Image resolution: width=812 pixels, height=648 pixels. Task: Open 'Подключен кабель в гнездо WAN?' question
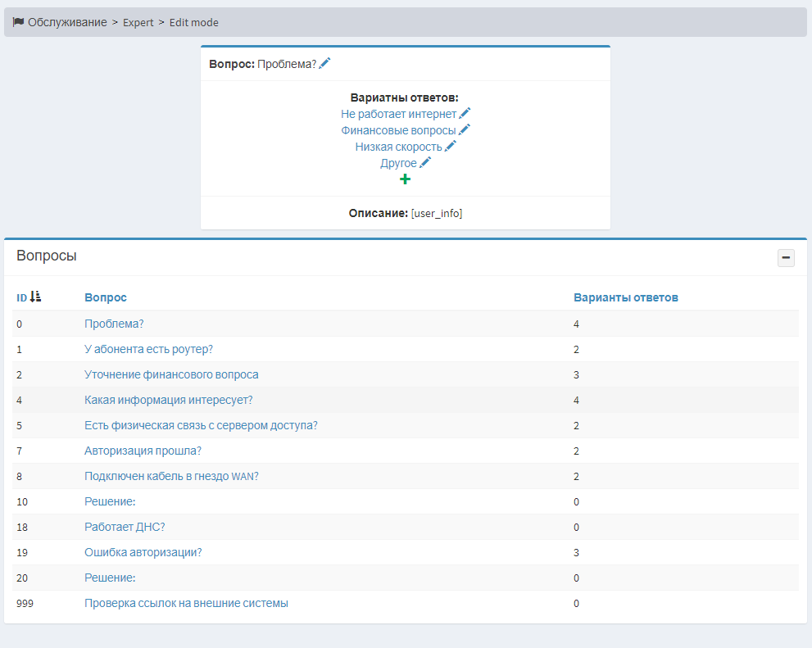pos(171,476)
